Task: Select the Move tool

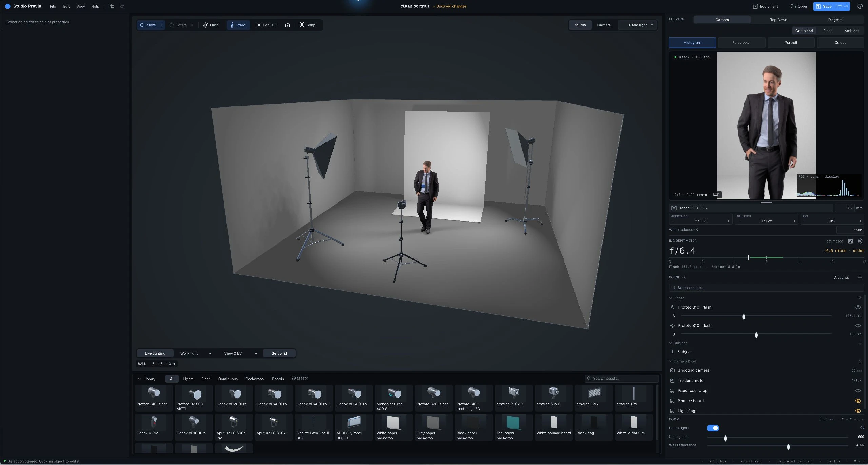Action: coord(151,25)
